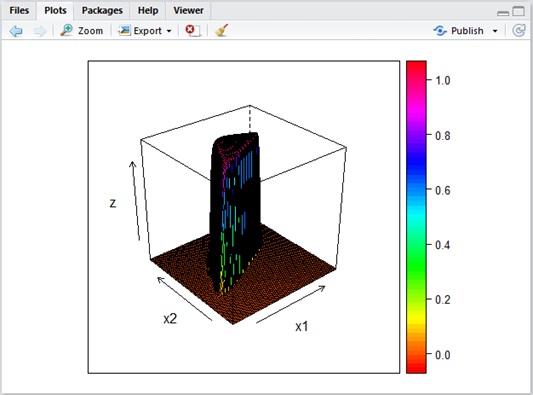Switch to the Files tab
Viewport: 533px width, 395px height.
[x=19, y=11]
